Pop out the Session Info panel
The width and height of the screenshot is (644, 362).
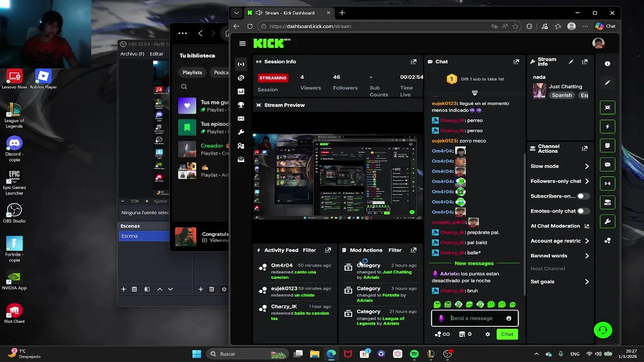pyautogui.click(x=414, y=62)
